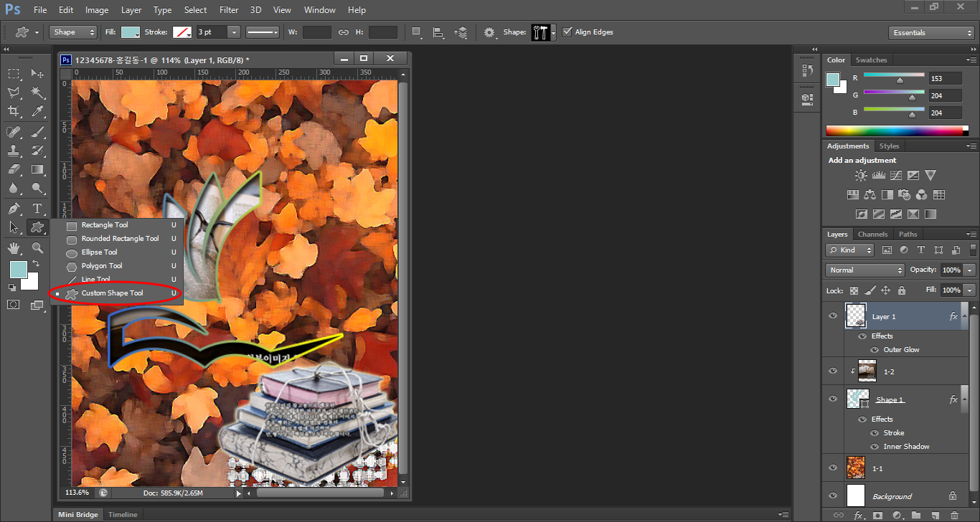Create new adjustment layer icon
Viewport: 980px width, 522px height.
coord(897,515)
